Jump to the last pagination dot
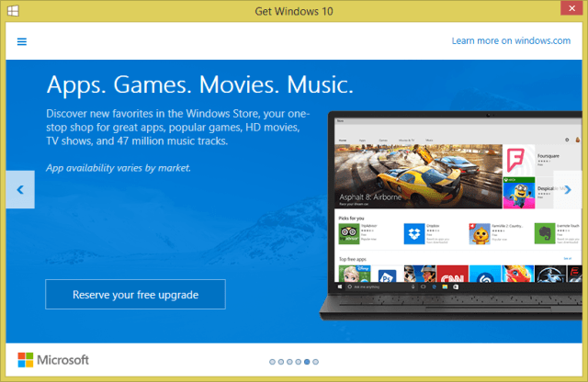This screenshot has width=588, height=382. click(317, 362)
